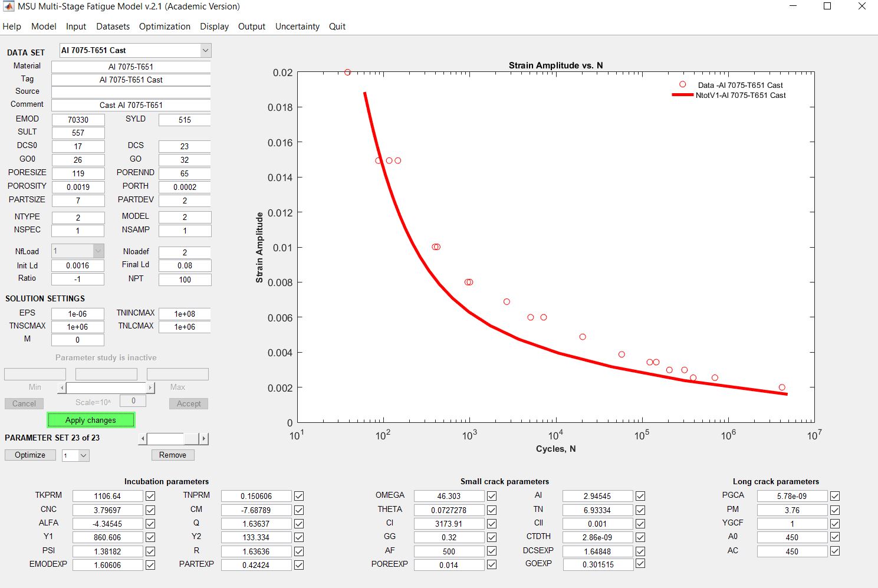
Task: Expand the DATA SET dropdown
Action: point(205,51)
